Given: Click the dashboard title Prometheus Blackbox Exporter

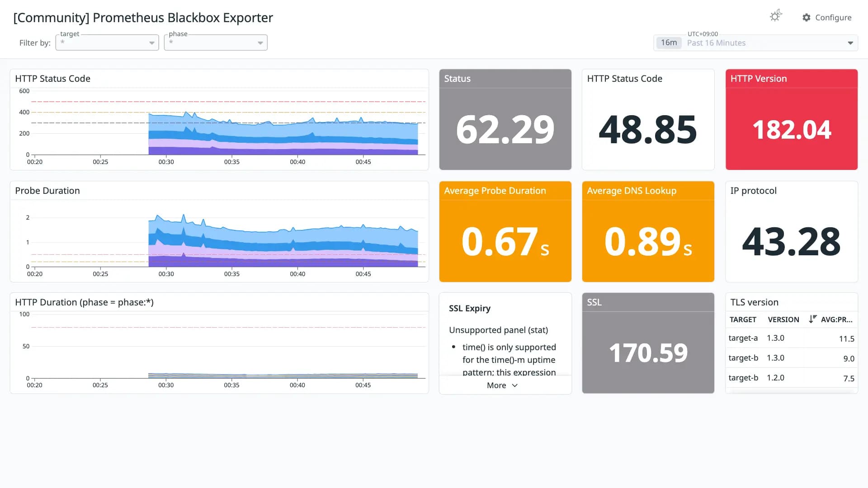Looking at the screenshot, I should (x=143, y=18).
